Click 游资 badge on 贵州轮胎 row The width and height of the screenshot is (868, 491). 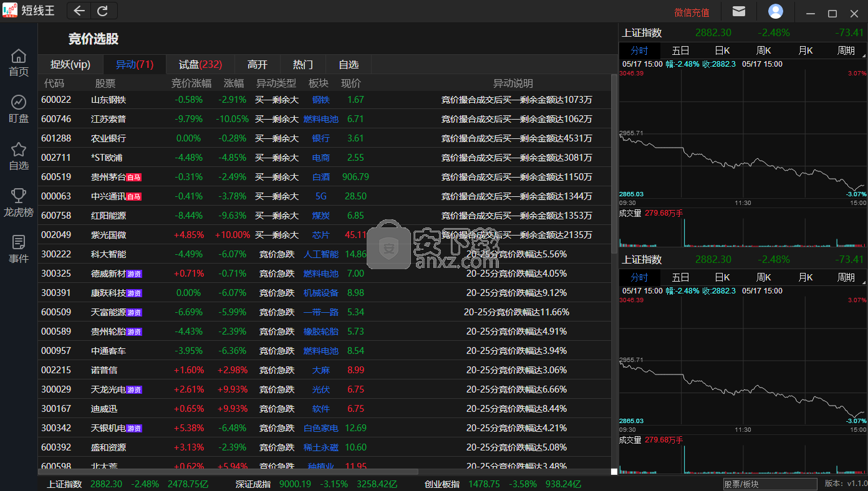click(134, 331)
